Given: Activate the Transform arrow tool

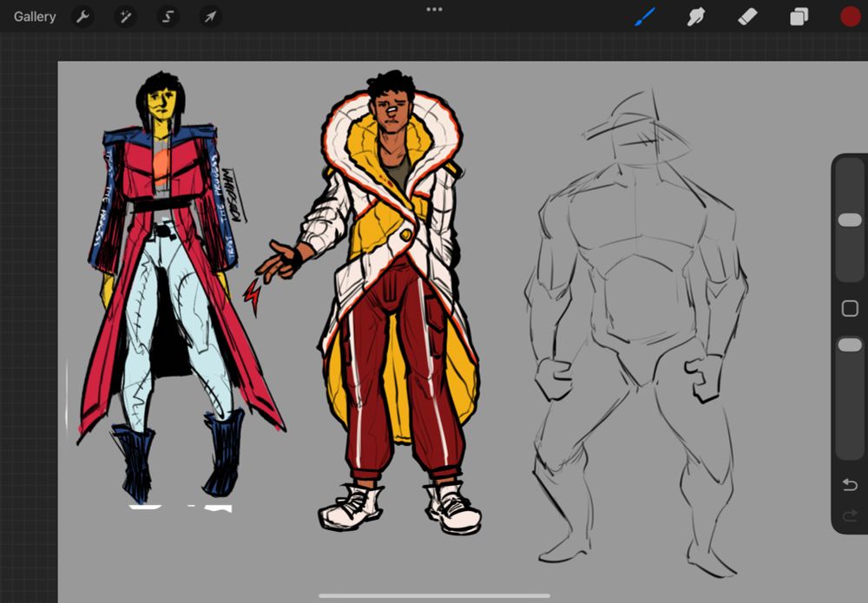Looking at the screenshot, I should [210, 16].
